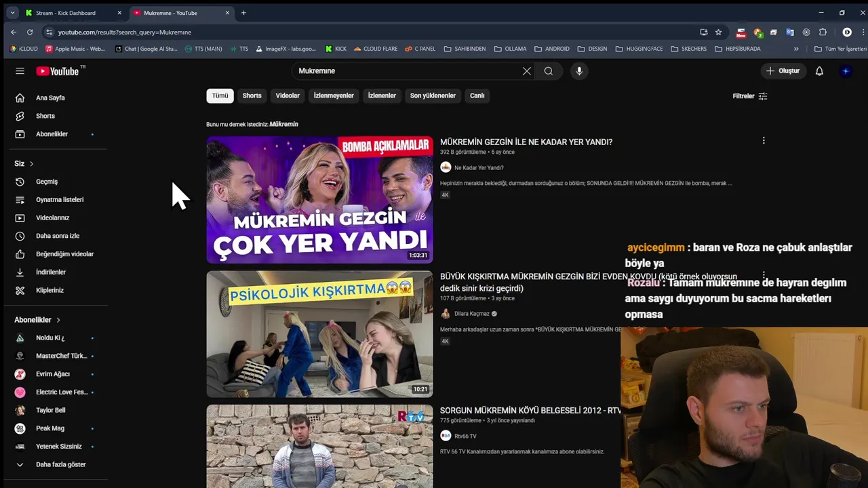Click the browser back arrow
Viewport: 868px width, 488px height.
tap(14, 32)
